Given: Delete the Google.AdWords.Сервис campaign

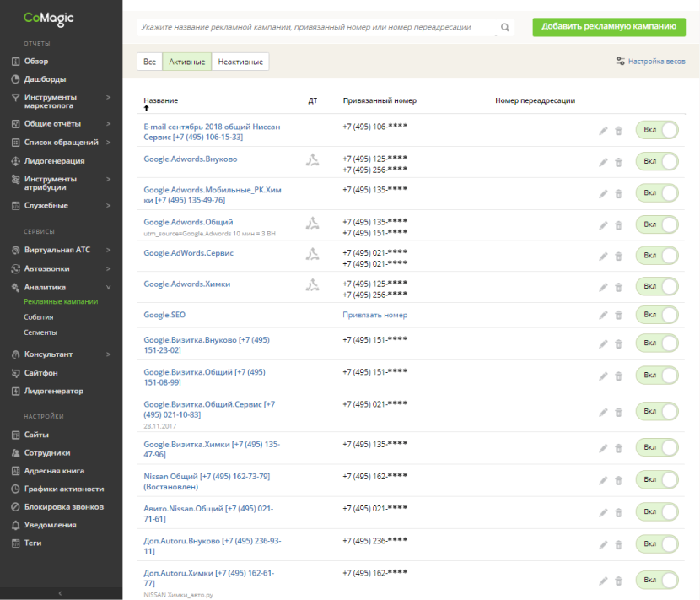Looking at the screenshot, I should 618,256.
